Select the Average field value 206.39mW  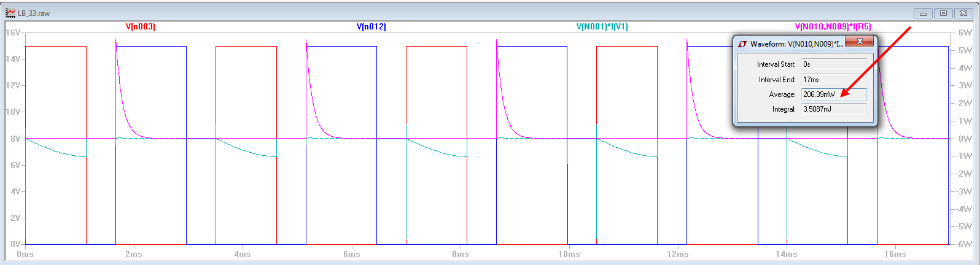point(834,94)
